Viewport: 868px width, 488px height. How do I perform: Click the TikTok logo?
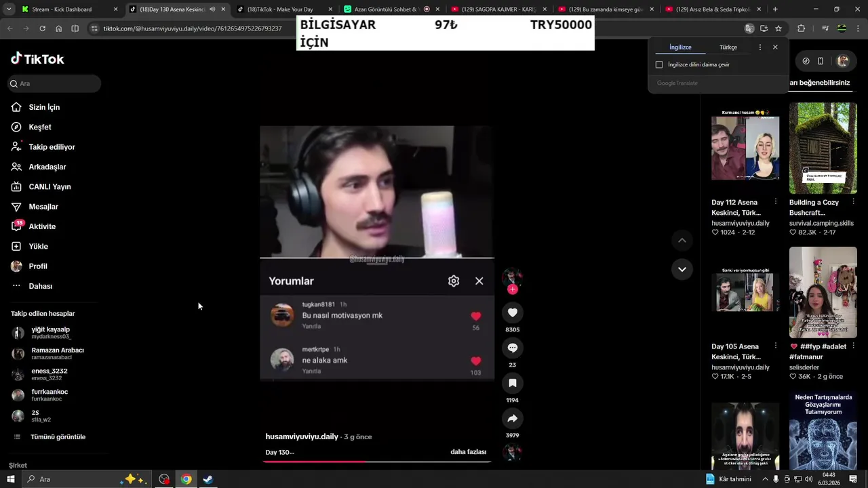point(37,59)
